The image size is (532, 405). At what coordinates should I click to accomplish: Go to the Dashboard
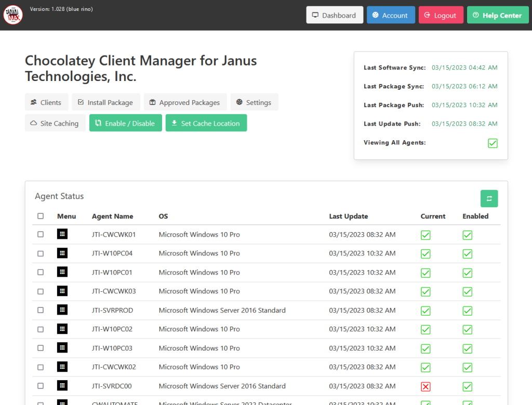(335, 15)
